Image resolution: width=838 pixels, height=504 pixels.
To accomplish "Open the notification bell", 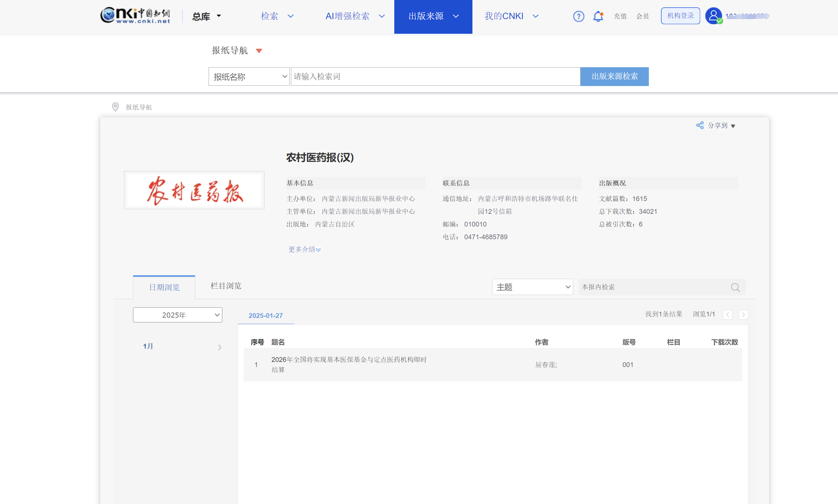I will coord(598,16).
